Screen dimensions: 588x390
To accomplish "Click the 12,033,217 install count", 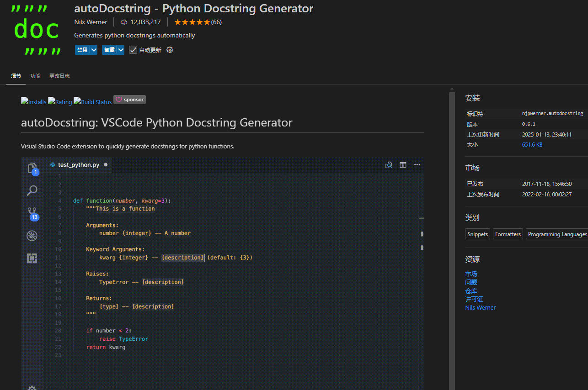I will [x=145, y=22].
